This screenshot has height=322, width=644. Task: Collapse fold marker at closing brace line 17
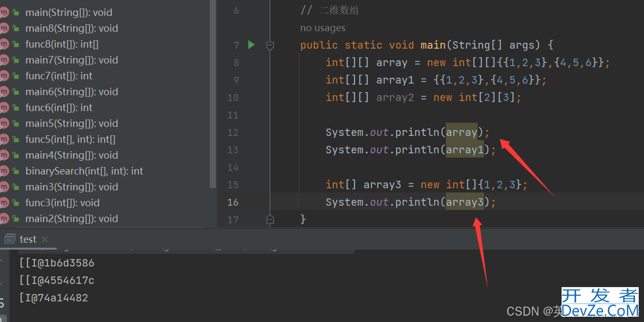(x=270, y=219)
